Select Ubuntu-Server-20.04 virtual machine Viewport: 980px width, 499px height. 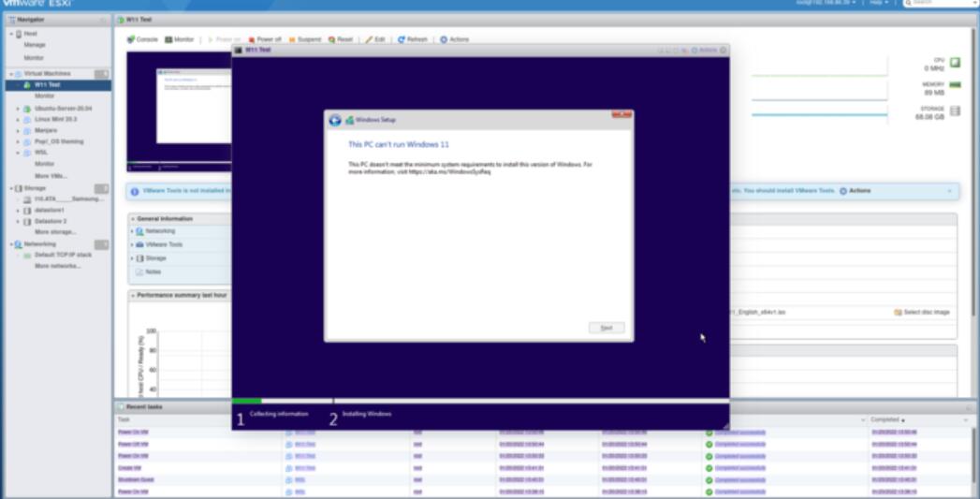pyautogui.click(x=63, y=109)
